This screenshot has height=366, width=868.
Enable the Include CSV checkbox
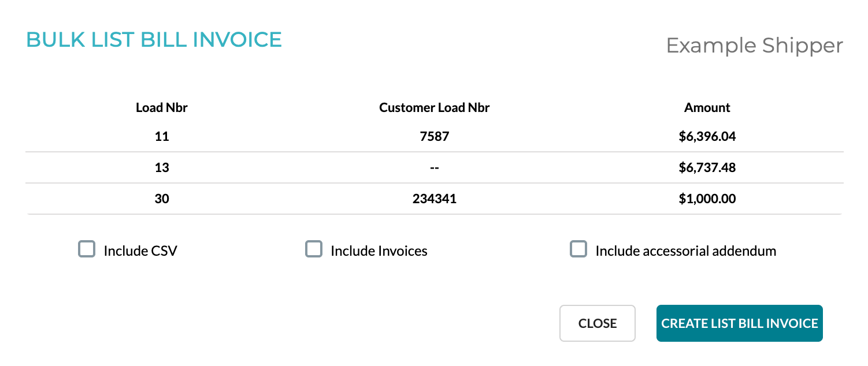(87, 249)
